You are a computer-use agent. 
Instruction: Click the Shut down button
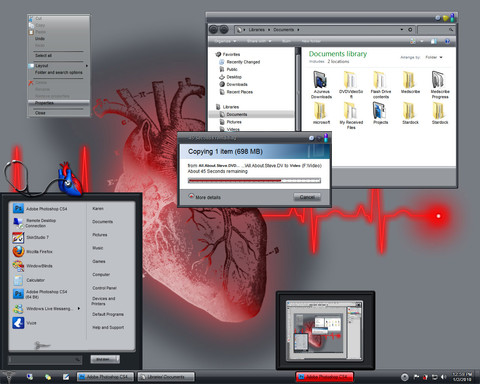coord(105,359)
